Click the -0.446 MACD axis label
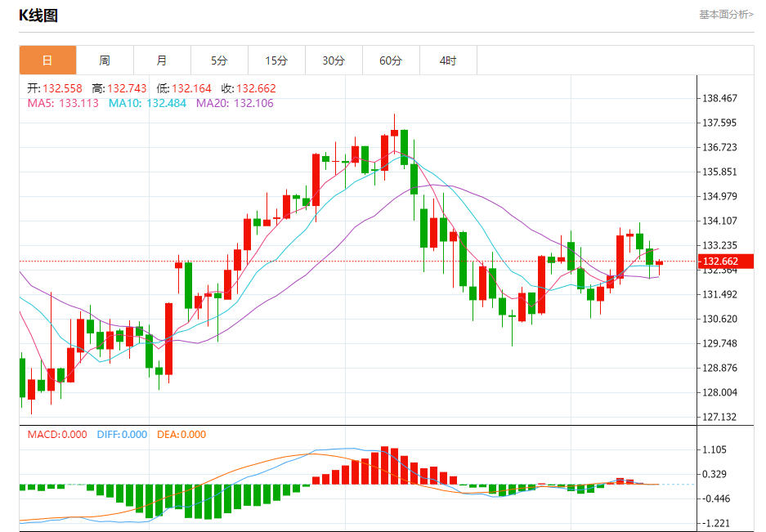 pos(714,498)
